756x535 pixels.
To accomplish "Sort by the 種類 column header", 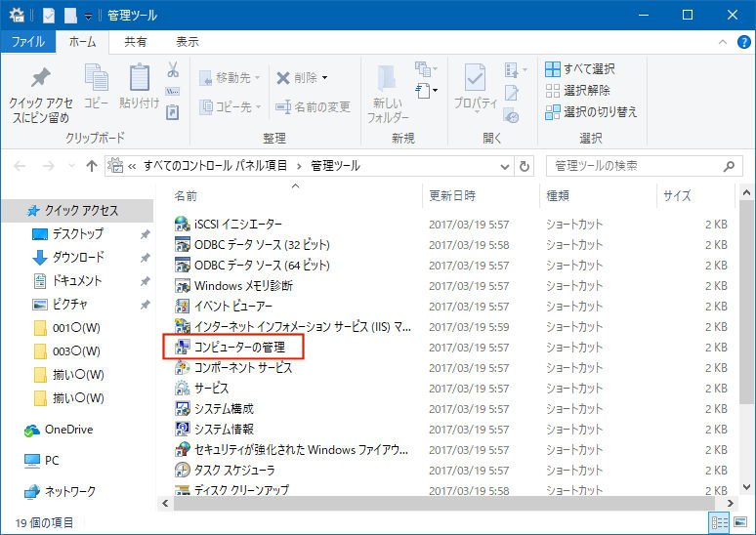I will coord(558,195).
